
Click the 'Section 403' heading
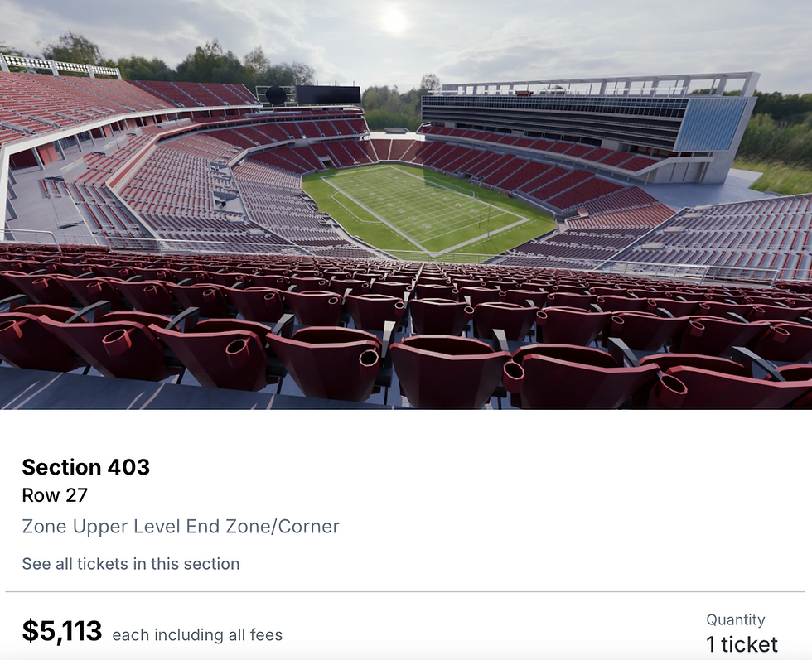[x=85, y=467]
